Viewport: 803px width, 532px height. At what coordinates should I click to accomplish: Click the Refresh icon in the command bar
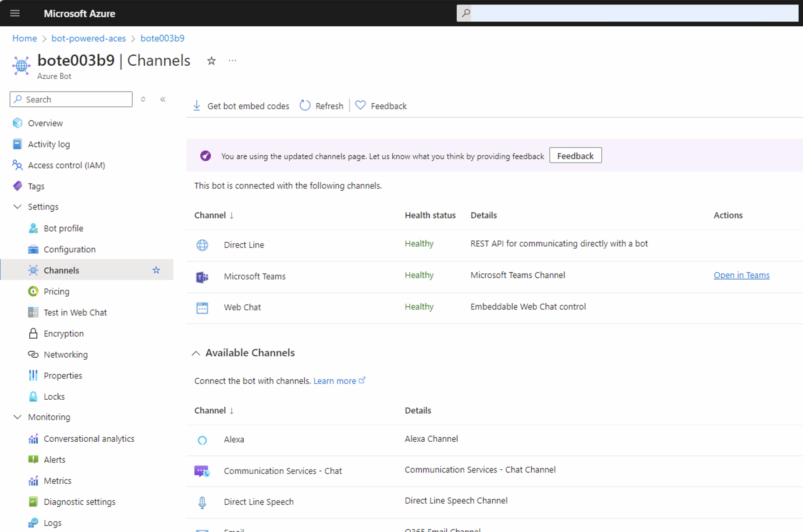(306, 106)
